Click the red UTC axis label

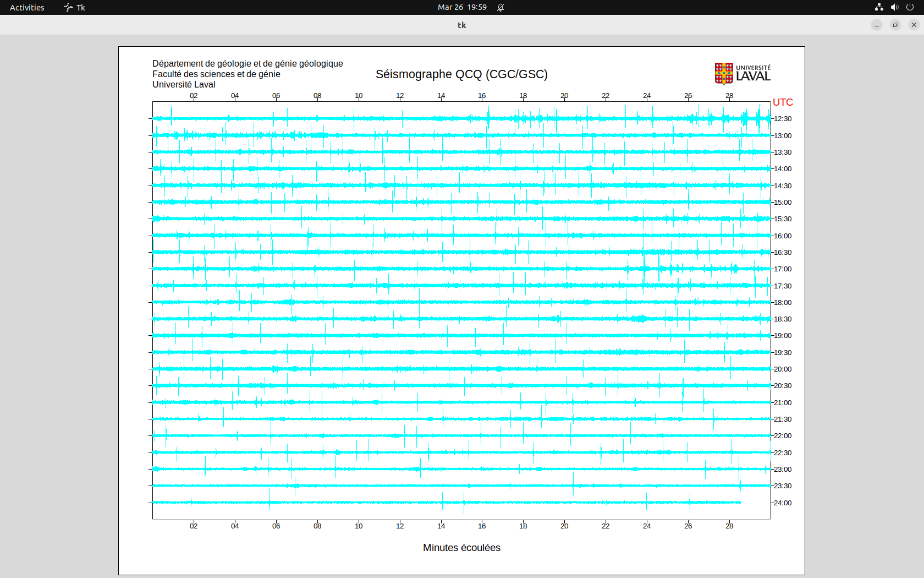[x=783, y=102]
